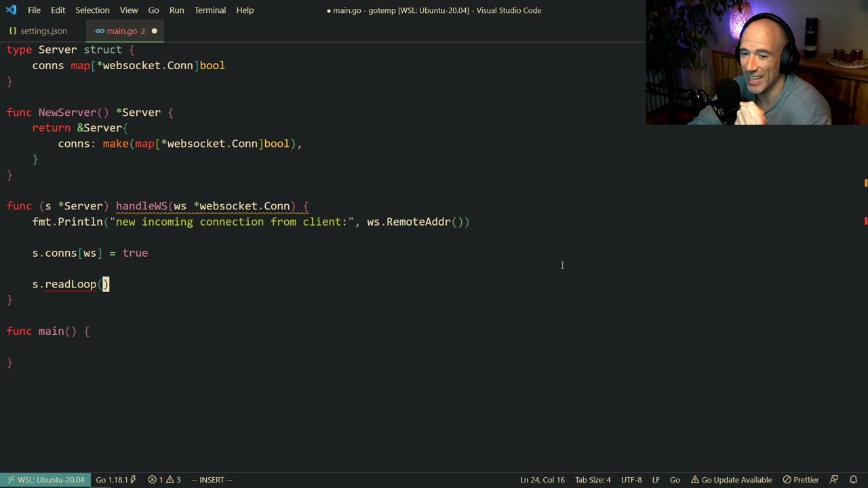Click the Go file icon on main.go tab
This screenshot has height=488, width=868.
[100, 31]
